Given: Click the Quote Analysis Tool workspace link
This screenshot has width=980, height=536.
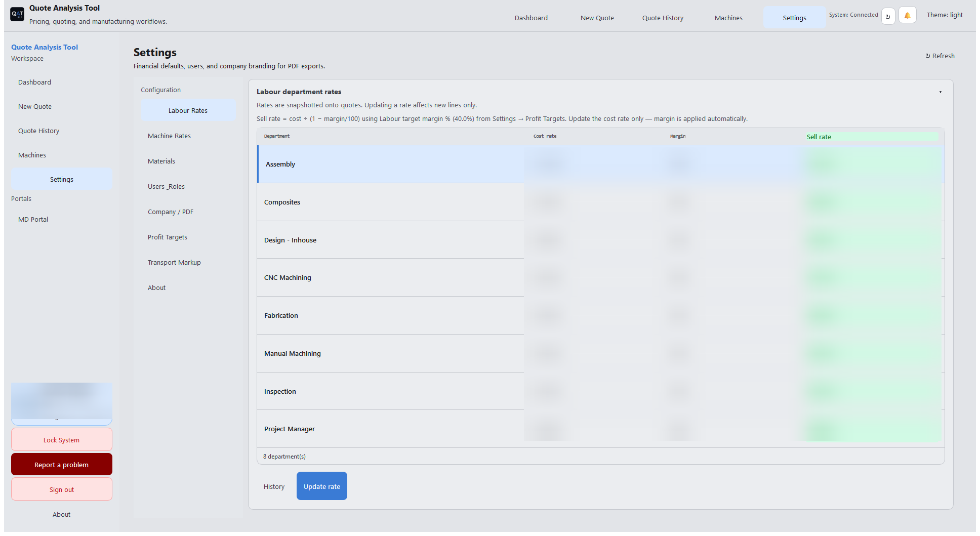Looking at the screenshot, I should [x=45, y=47].
